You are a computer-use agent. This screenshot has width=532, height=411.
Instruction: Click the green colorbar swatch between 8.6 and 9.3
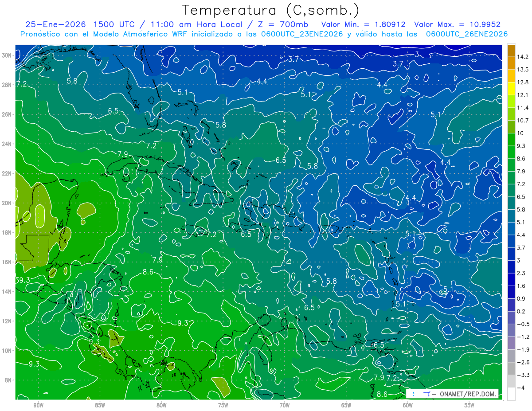click(x=511, y=152)
